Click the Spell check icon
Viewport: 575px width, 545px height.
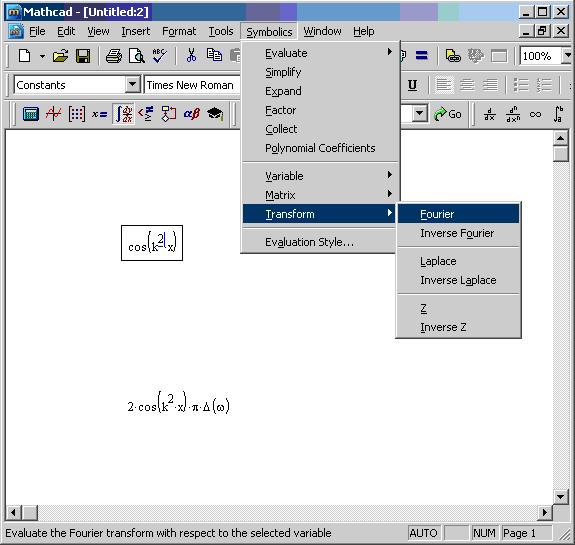click(160, 56)
